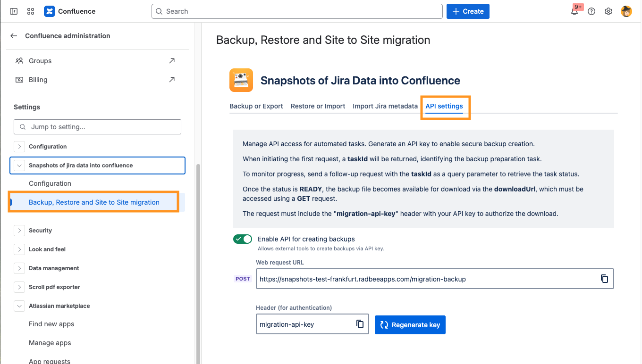Open the app switcher grid icon
Viewport: 642px width, 364px height.
coord(31,11)
